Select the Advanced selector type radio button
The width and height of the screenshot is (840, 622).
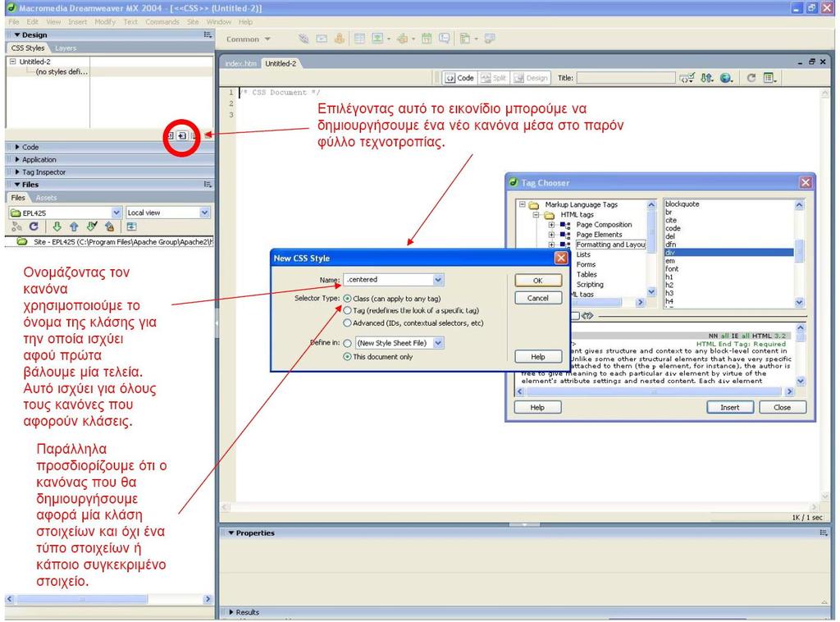[x=347, y=323]
